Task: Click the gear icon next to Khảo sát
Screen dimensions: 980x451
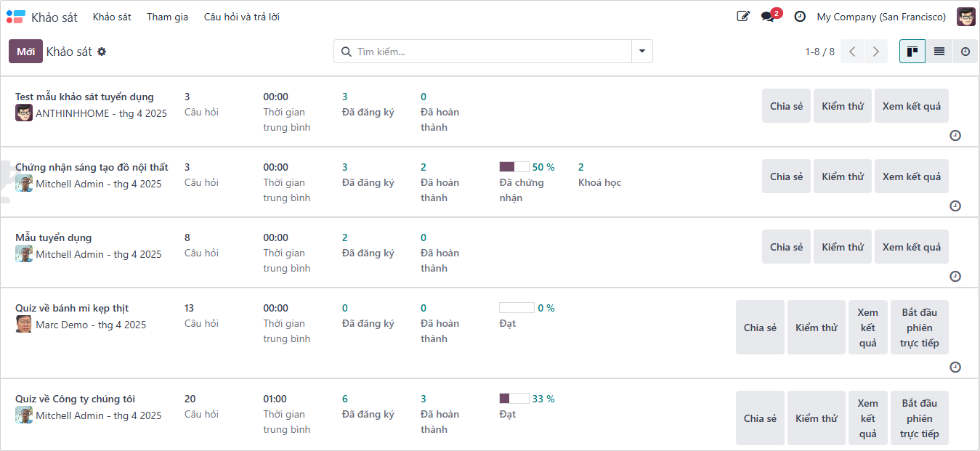Action: coord(102,52)
